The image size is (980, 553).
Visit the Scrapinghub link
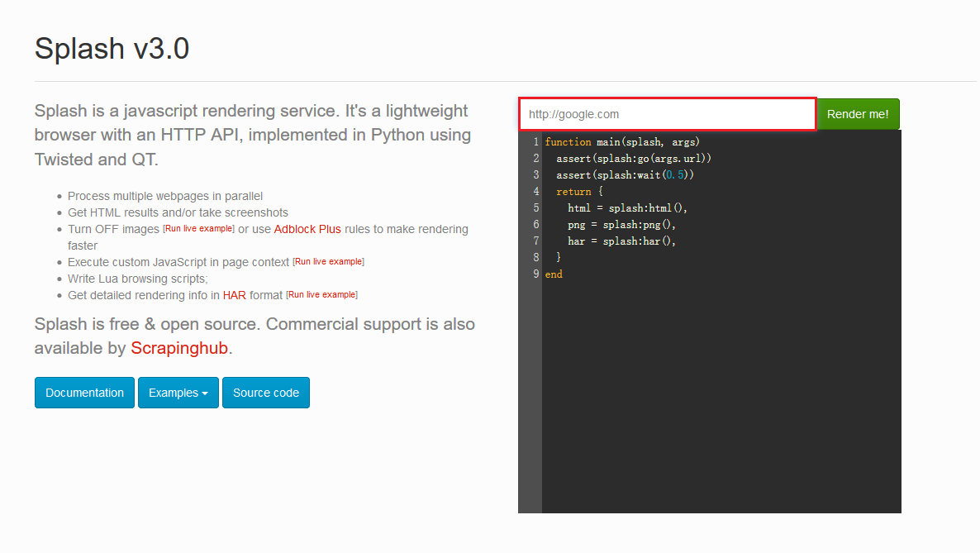point(179,349)
